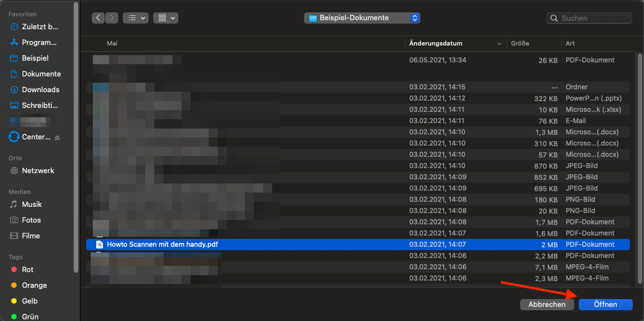Select the PNG-Bild row sized 180 KB
This screenshot has width=644, height=321.
pos(357,199)
